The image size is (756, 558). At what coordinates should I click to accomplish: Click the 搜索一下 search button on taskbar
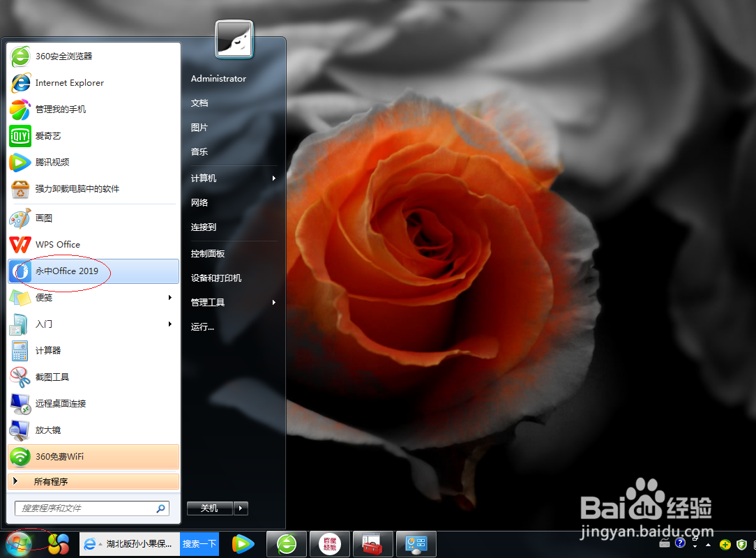pyautogui.click(x=199, y=544)
